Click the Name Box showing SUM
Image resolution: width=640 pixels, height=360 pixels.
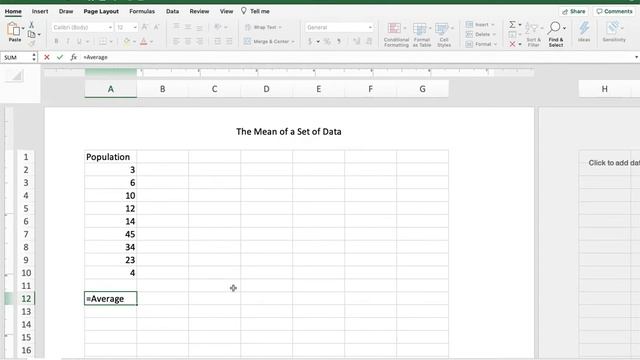(16, 57)
